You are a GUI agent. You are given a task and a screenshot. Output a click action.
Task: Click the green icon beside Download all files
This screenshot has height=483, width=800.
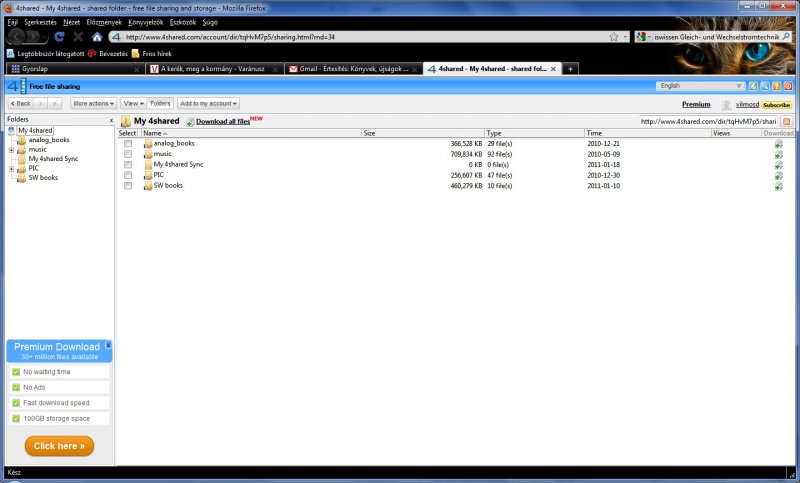(190, 122)
